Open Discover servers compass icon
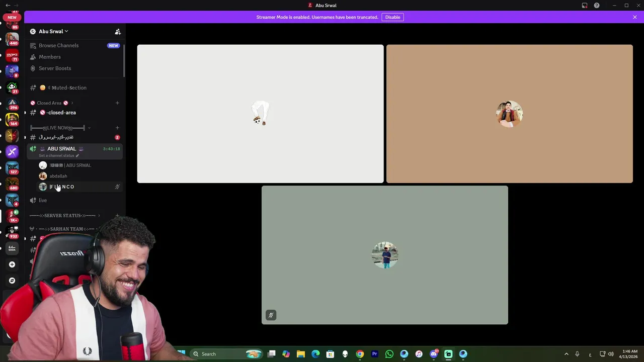 click(12, 281)
